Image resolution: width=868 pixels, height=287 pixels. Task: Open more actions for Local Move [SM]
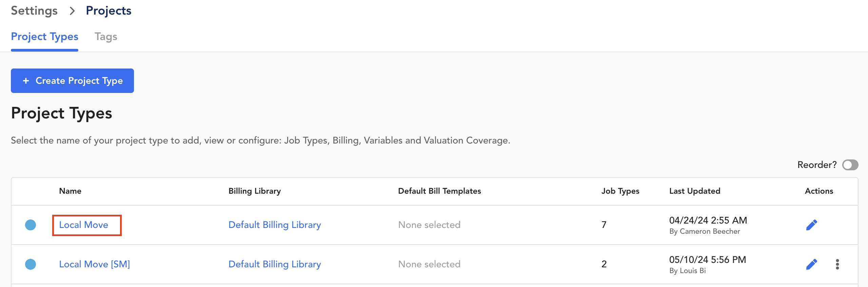837,264
